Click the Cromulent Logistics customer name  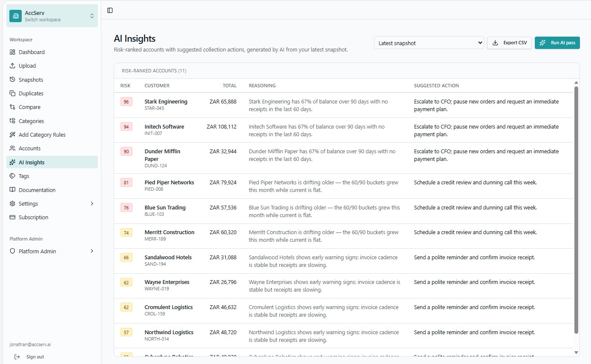click(169, 307)
